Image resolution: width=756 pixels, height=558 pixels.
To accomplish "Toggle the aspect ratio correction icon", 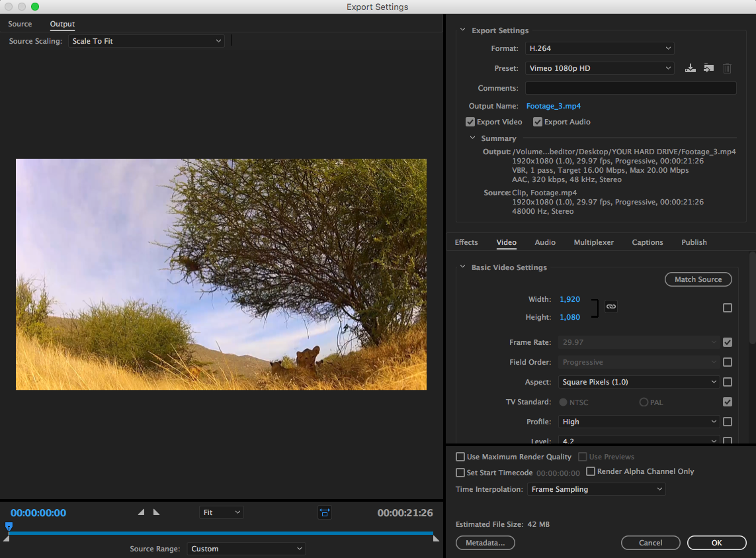I will point(325,512).
